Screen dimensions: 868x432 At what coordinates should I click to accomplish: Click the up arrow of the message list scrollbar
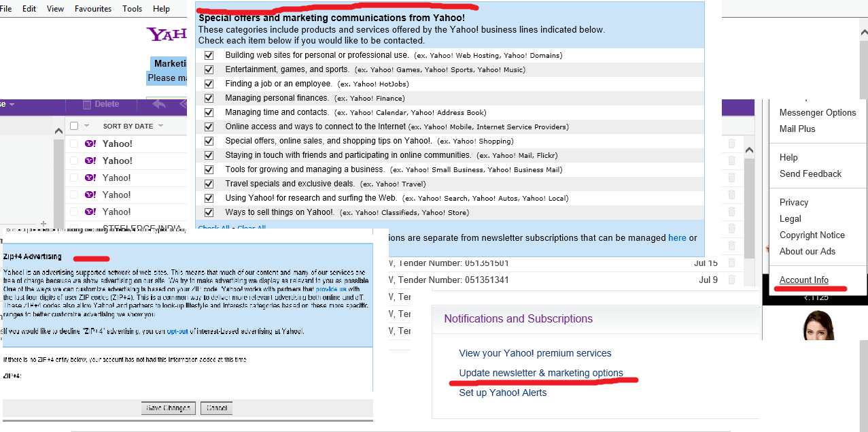(x=750, y=150)
